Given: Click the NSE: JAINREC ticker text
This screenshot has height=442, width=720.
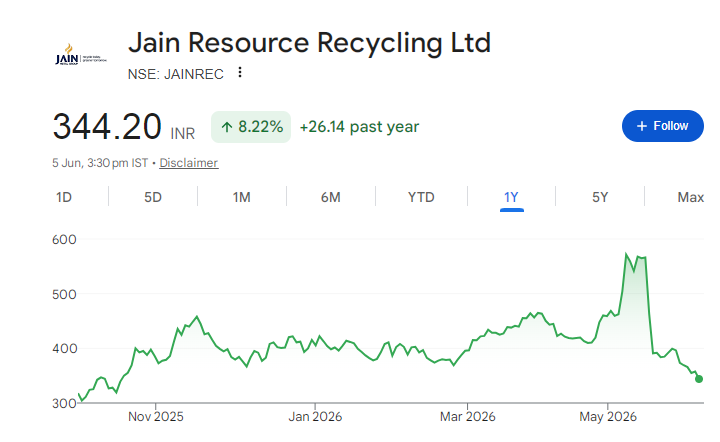Looking at the screenshot, I should pos(175,74).
